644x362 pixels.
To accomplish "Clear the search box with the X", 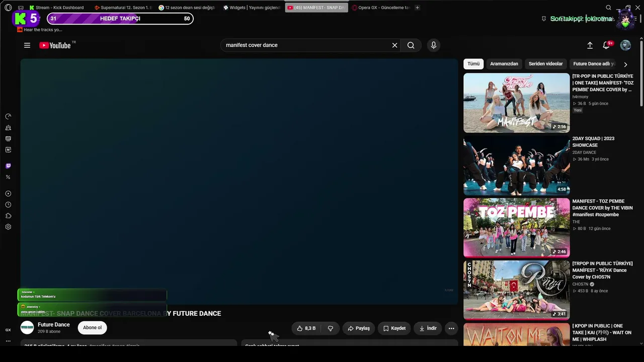I will (395, 45).
